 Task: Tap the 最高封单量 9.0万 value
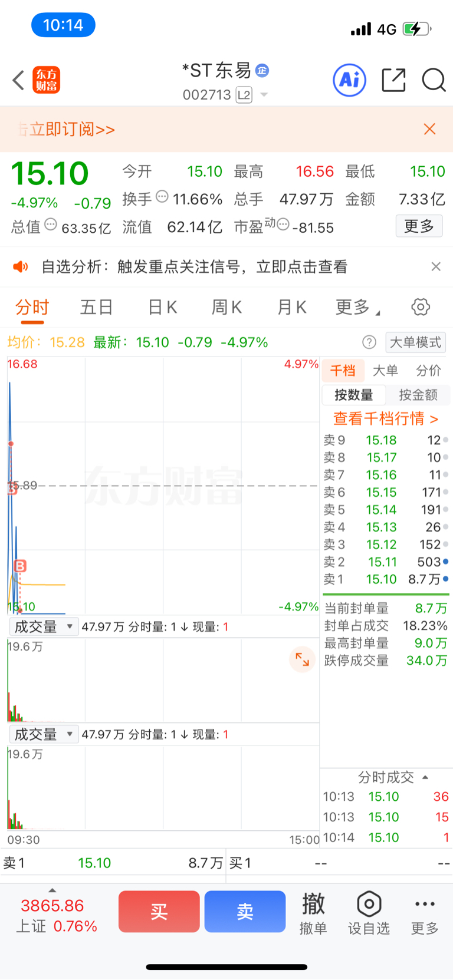[x=431, y=643]
